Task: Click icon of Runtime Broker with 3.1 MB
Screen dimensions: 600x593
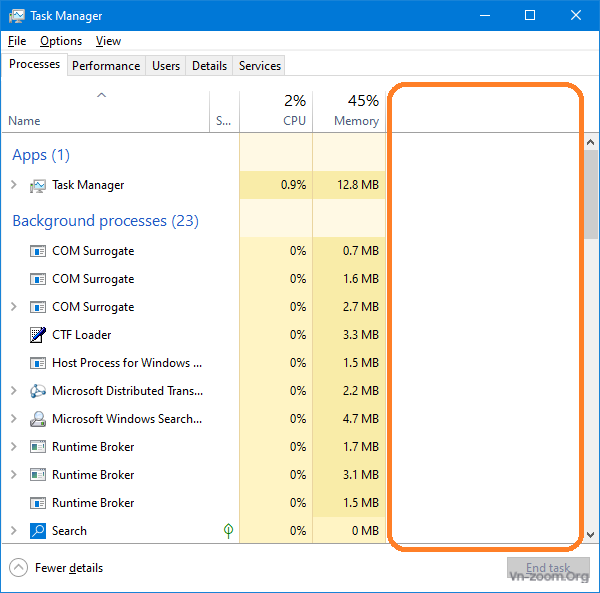Action: (x=38, y=475)
